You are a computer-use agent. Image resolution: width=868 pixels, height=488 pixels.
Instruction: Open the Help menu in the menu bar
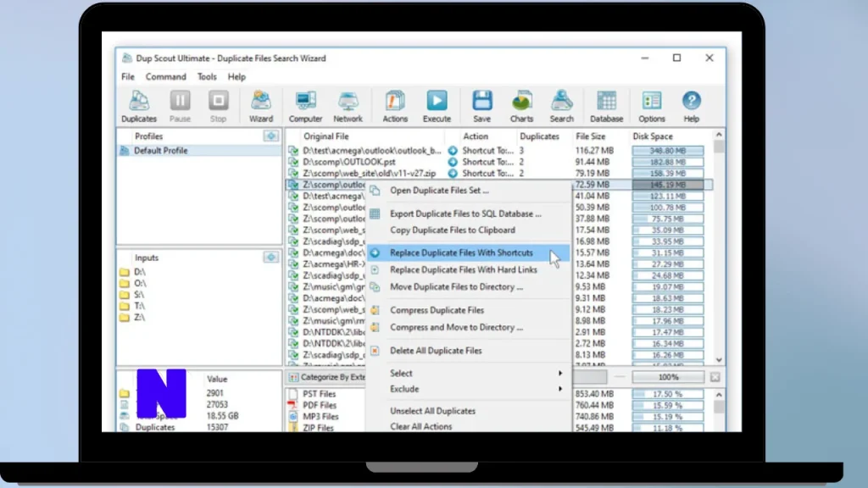[236, 77]
